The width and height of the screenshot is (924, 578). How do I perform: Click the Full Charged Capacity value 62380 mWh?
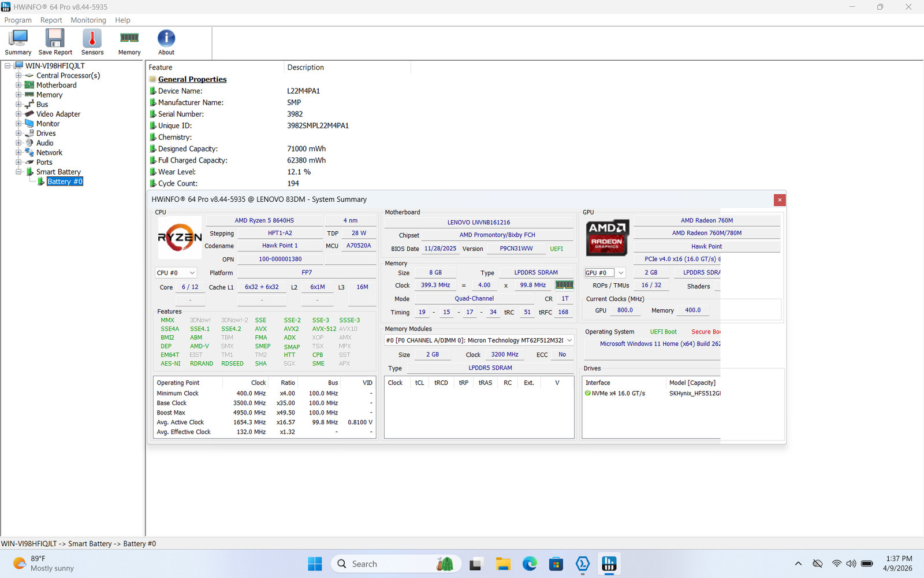[x=306, y=161]
